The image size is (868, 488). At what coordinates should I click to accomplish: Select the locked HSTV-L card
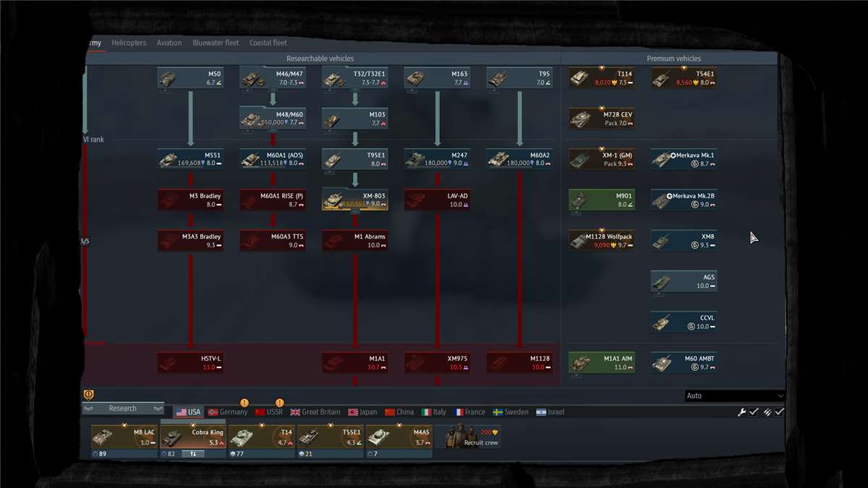tap(190, 362)
